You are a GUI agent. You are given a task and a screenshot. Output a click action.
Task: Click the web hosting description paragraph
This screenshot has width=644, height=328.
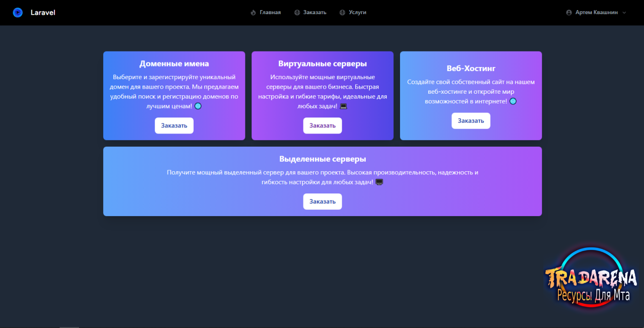pyautogui.click(x=471, y=92)
